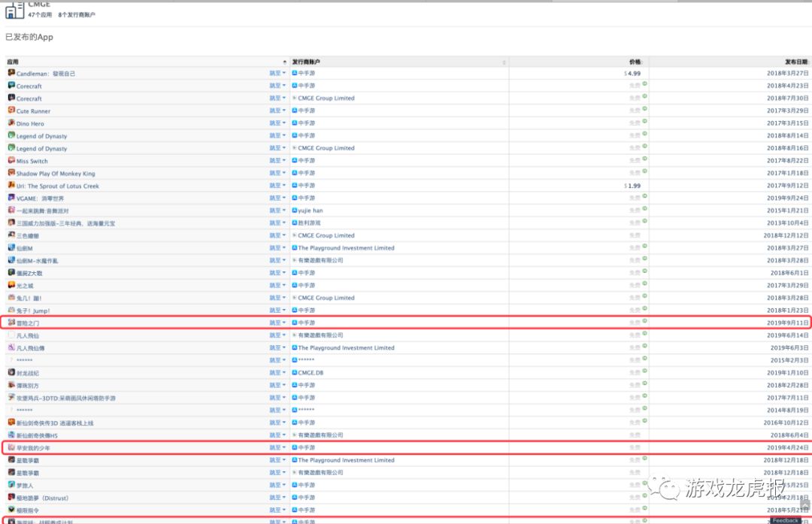The width and height of the screenshot is (812, 524).
Task: Click the 兔子! Jump! app icon
Action: (x=11, y=310)
